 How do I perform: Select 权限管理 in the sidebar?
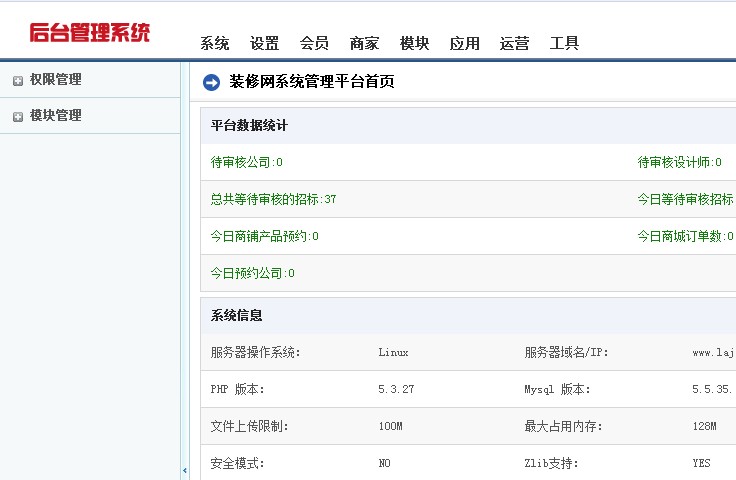[x=56, y=80]
